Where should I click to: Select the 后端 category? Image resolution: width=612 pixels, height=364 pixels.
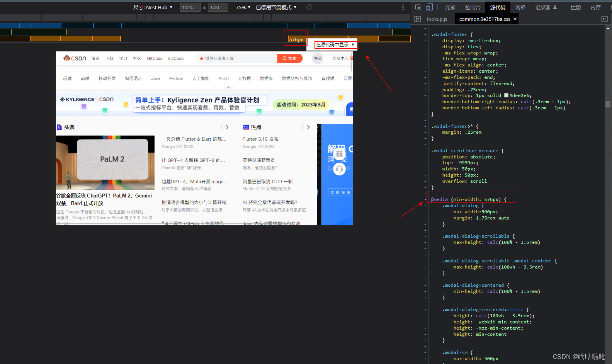point(67,78)
